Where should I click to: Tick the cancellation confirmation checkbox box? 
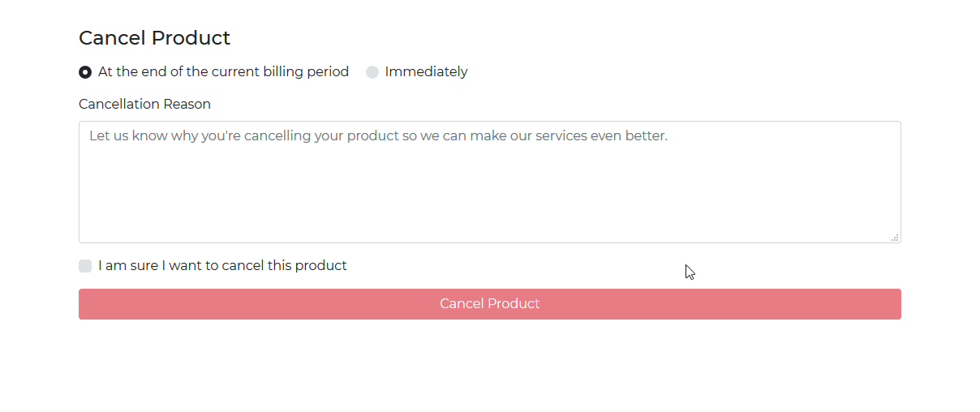pos(85,266)
